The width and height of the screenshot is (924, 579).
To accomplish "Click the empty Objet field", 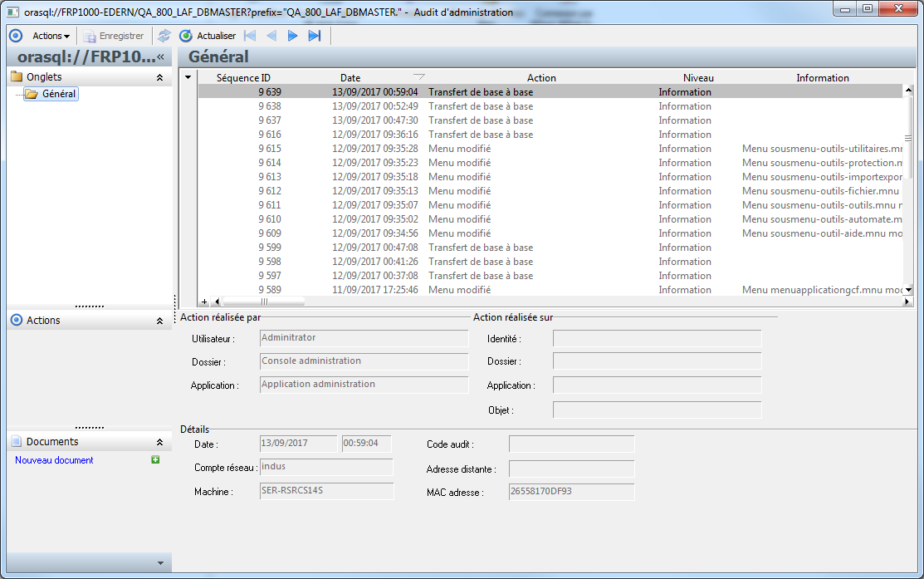I will [657, 410].
